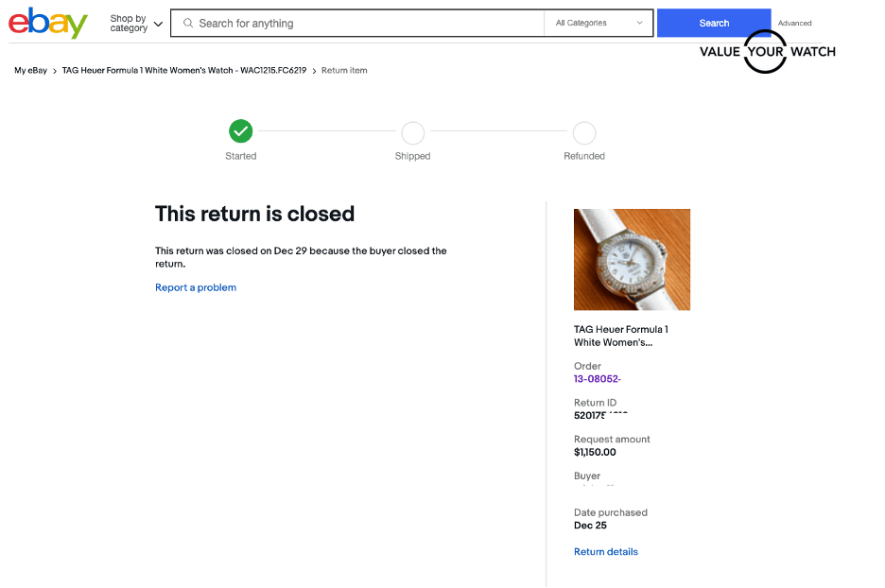885x588 pixels.
Task: Open the Advanced search link
Action: coord(794,24)
